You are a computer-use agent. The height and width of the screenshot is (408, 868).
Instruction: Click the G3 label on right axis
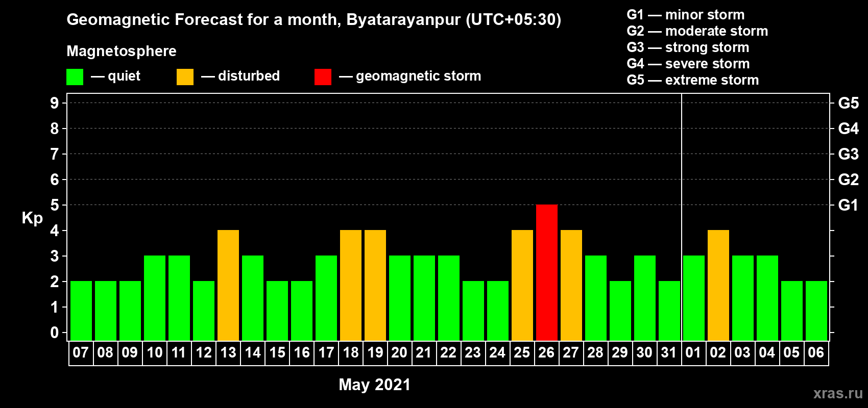click(x=848, y=154)
